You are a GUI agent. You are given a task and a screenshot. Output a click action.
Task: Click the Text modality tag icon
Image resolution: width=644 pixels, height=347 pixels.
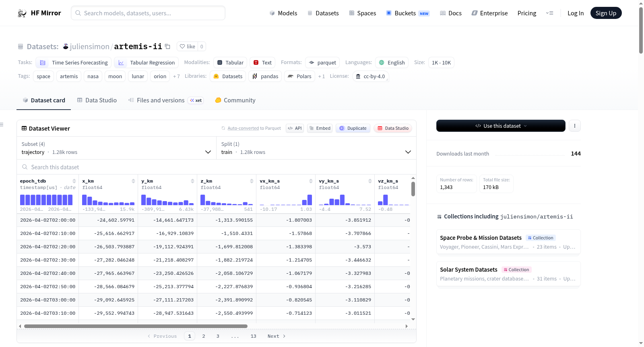click(x=256, y=62)
